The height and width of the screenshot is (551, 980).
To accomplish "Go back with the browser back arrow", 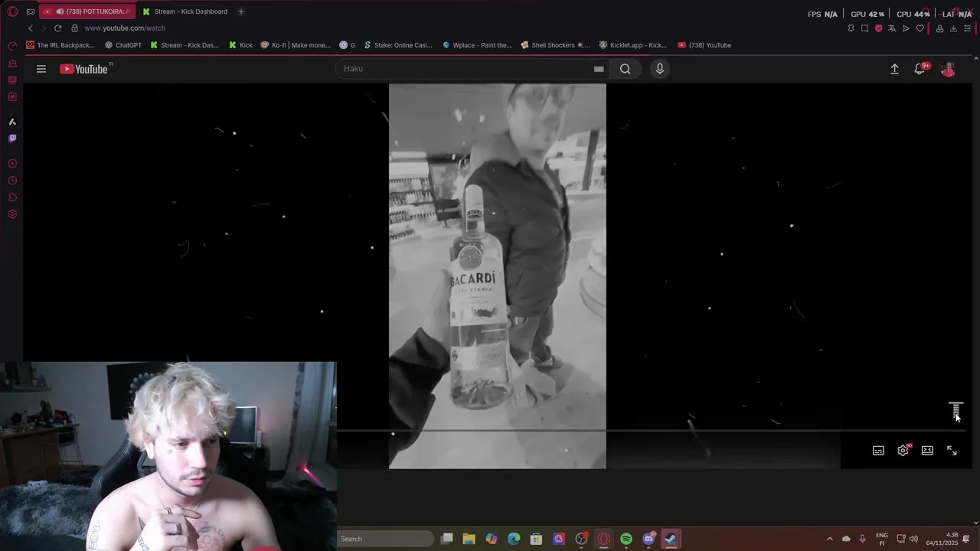I will coord(31,28).
